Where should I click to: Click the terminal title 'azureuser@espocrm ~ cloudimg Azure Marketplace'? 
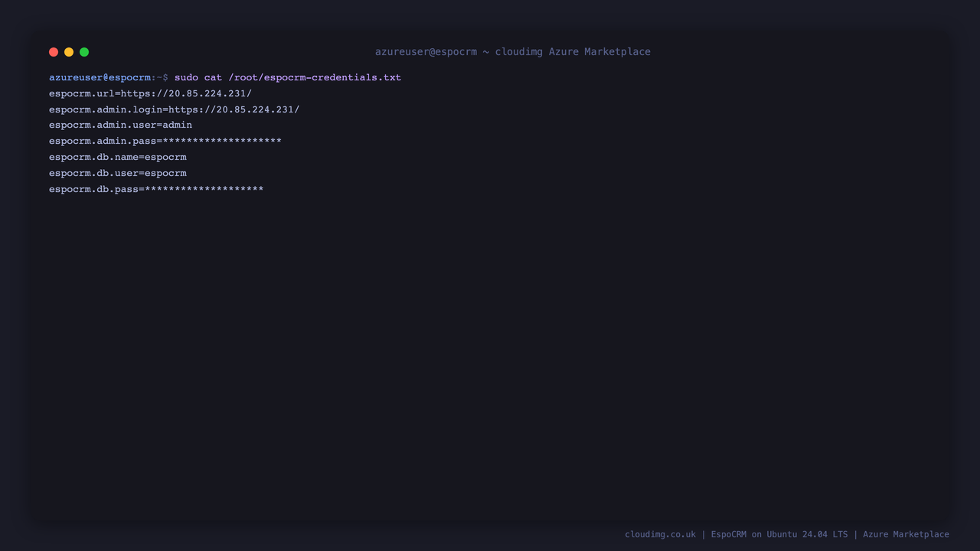click(x=513, y=52)
